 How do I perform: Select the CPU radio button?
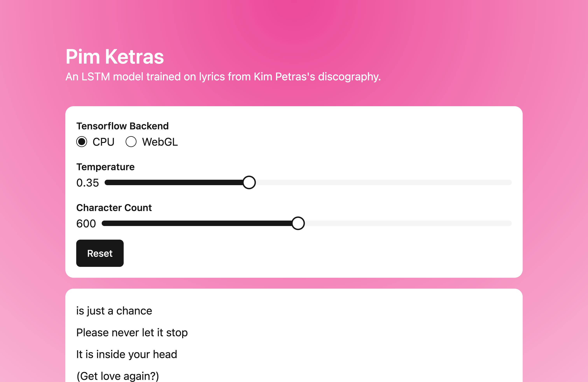tap(81, 142)
